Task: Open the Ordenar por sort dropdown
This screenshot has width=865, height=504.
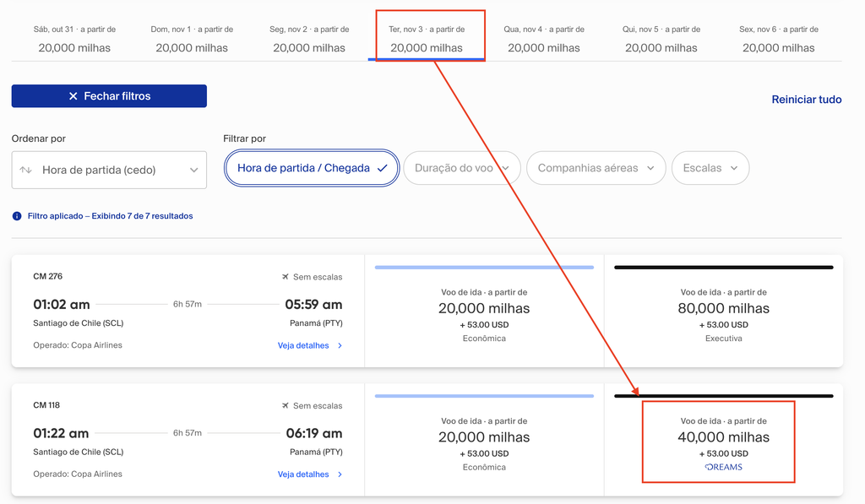Action: coord(109,170)
